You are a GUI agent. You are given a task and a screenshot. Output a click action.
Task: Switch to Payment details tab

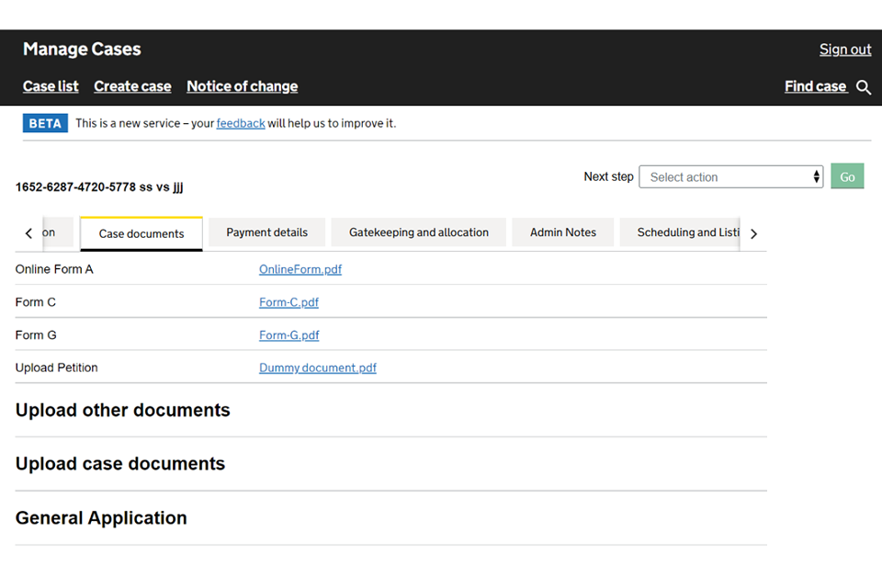[x=266, y=232]
